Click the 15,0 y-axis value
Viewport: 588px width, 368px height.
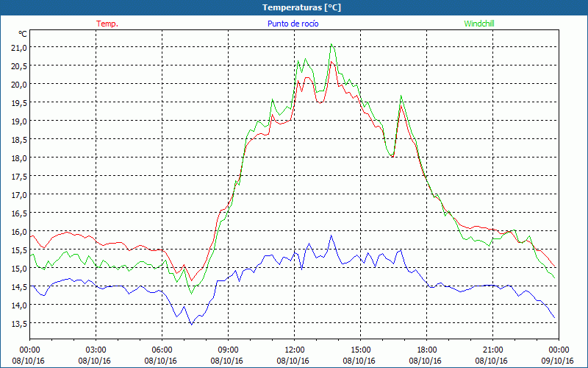(x=19, y=268)
